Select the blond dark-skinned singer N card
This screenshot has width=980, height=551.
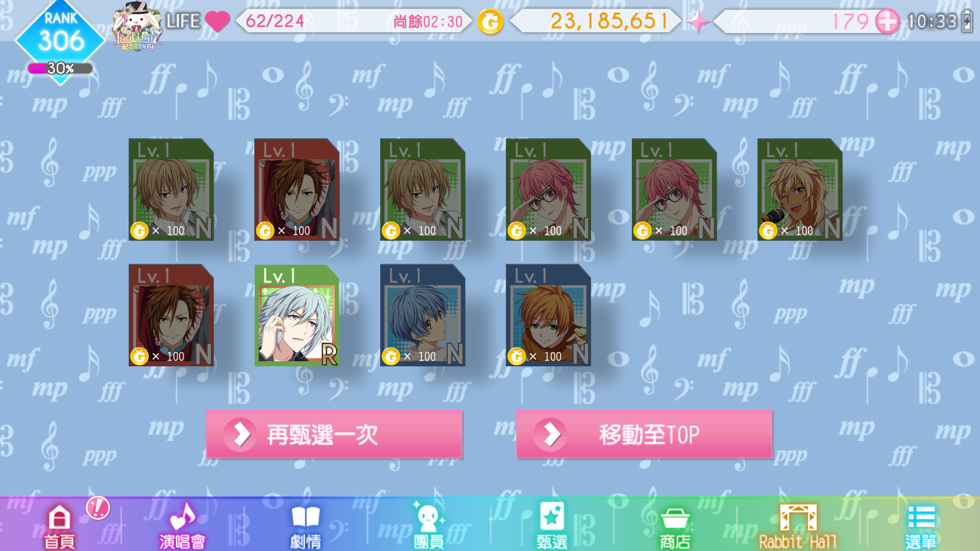800,190
